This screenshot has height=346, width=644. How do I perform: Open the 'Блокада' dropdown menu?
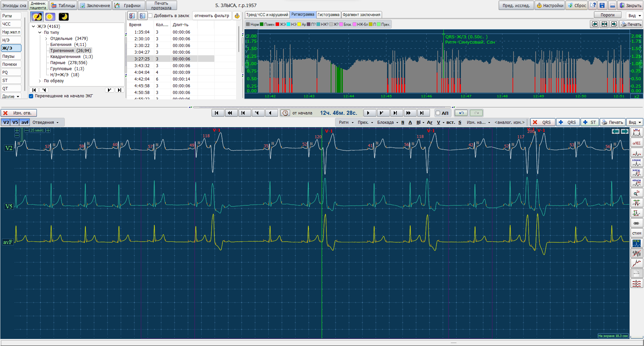[387, 122]
